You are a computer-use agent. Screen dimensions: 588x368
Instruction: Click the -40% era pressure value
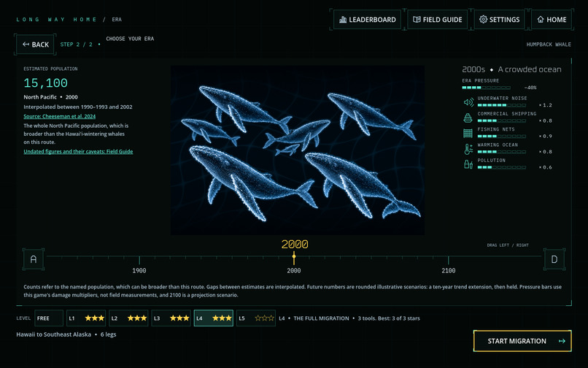530,88
